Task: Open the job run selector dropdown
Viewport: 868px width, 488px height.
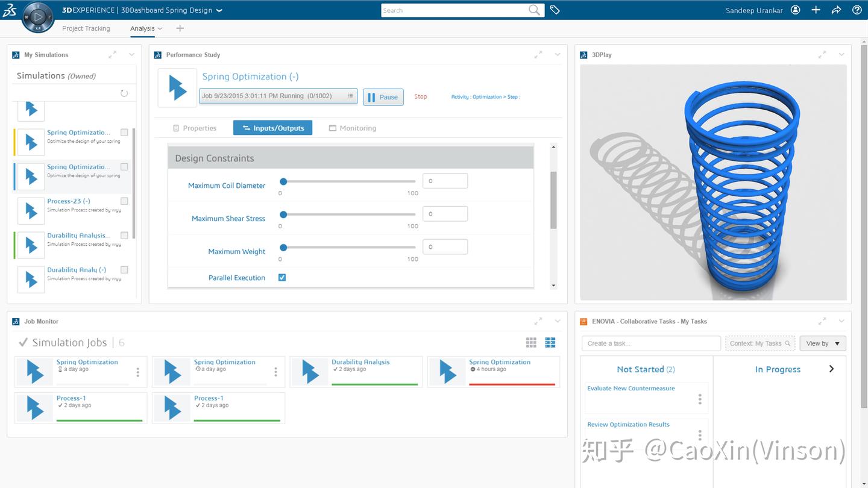Action: [278, 96]
